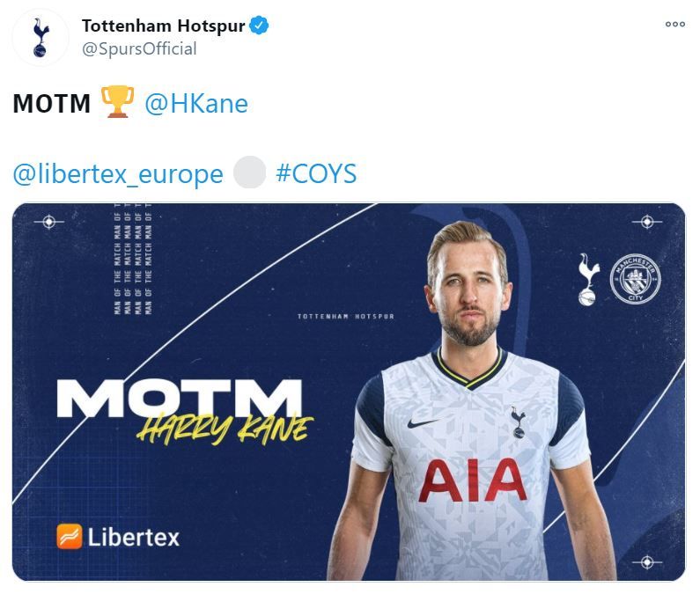Image resolution: width=700 pixels, height=594 pixels.
Task: Click the blue verified badge
Action: (259, 25)
